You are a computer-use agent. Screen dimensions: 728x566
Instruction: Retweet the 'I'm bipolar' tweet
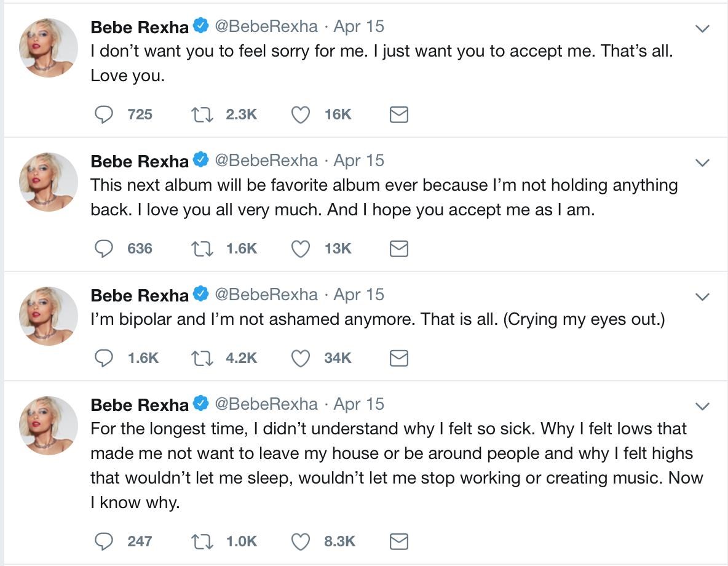pyautogui.click(x=202, y=358)
